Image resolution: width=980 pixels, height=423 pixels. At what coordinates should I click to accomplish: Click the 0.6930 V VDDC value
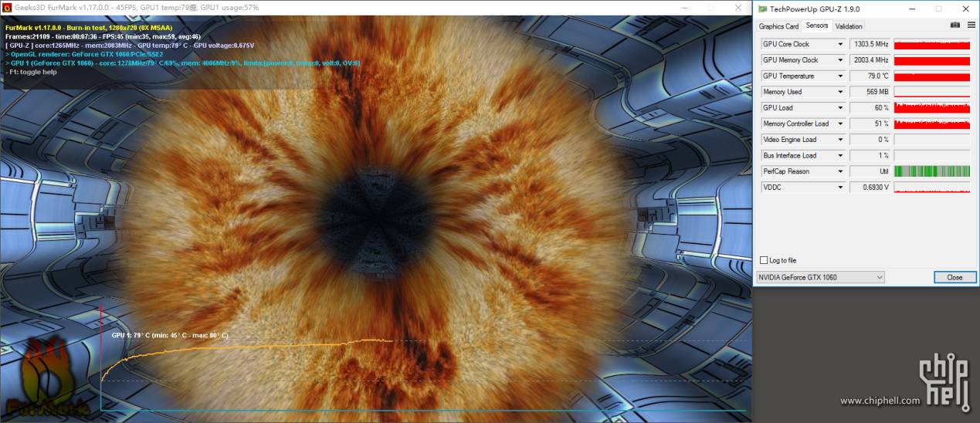[x=870, y=187]
